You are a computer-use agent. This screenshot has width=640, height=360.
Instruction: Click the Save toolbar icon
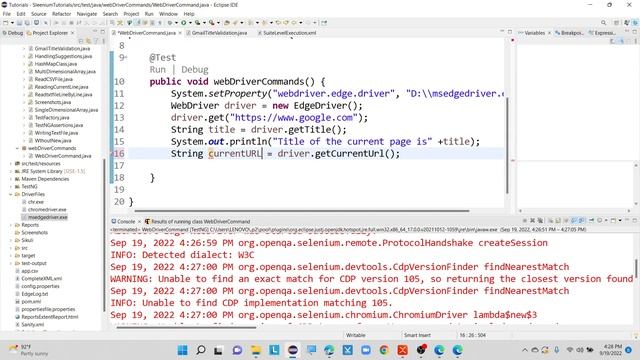[x=19, y=23]
